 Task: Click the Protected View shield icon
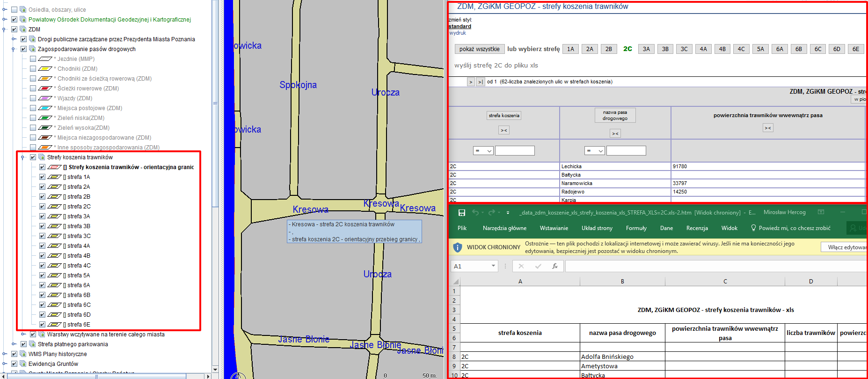pyautogui.click(x=458, y=247)
